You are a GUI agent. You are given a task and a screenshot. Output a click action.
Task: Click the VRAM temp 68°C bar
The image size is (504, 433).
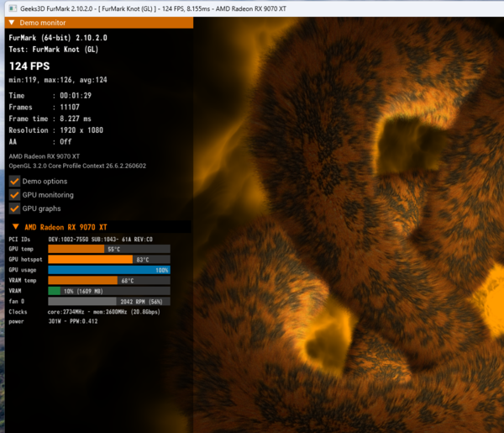[109, 281]
